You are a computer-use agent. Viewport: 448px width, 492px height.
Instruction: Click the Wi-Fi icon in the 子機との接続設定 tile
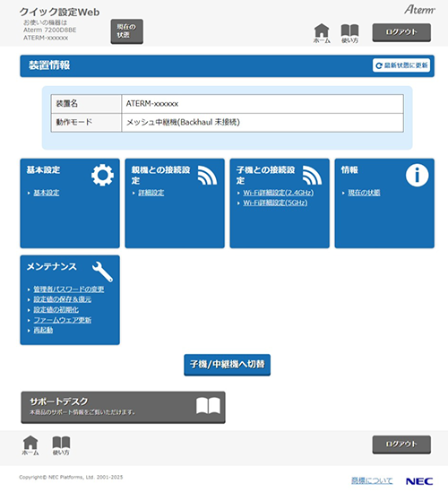pos(312,175)
